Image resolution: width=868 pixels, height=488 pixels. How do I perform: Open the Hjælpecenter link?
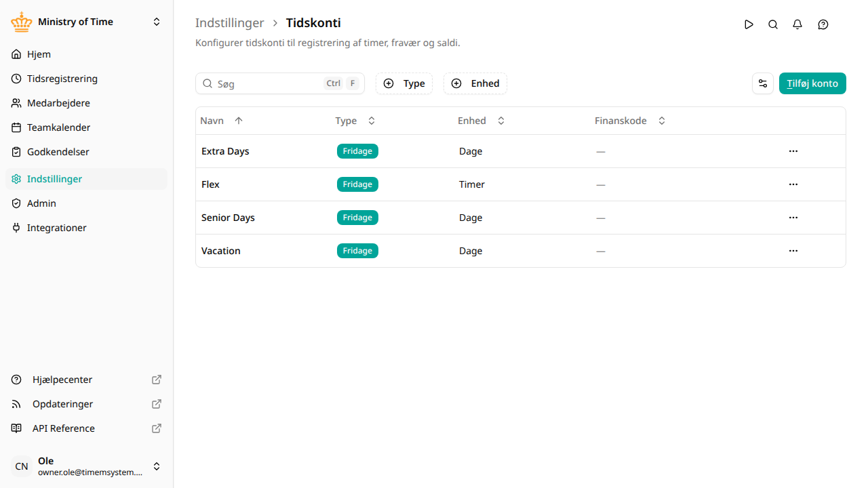(86, 380)
